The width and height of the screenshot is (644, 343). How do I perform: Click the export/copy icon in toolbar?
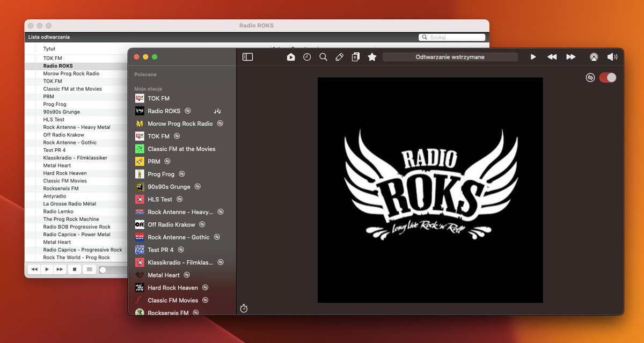[355, 57]
